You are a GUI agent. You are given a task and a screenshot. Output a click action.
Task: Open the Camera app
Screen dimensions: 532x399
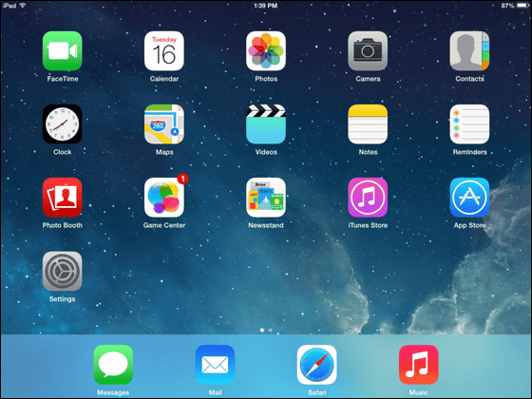[368, 51]
